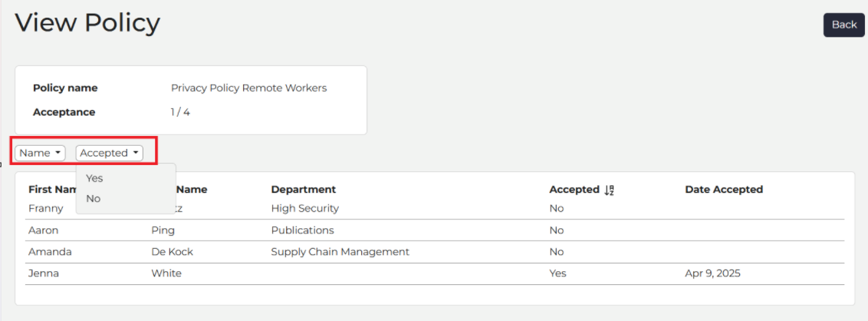Open the Name filter dropdown
This screenshot has width=868, height=321.
(40, 153)
